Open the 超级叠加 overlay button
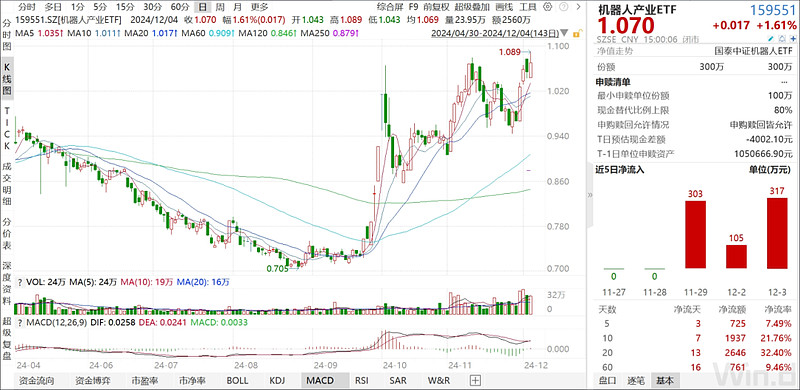Image resolution: width=800 pixels, height=390 pixels. 472,7
